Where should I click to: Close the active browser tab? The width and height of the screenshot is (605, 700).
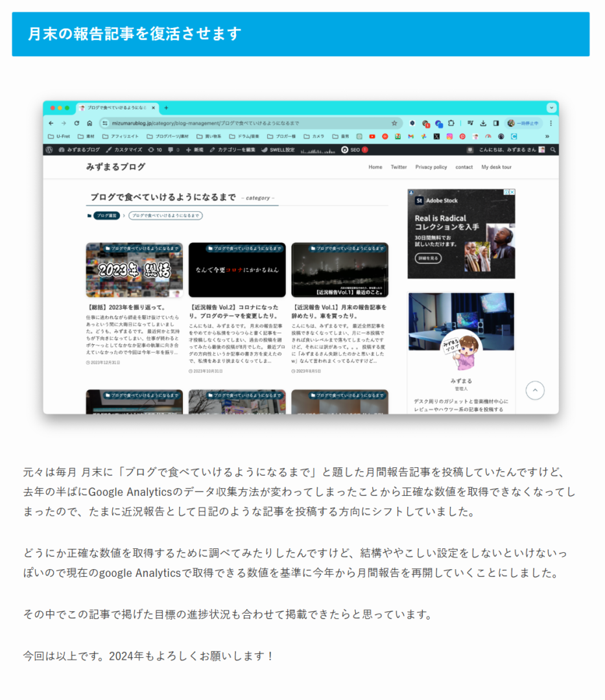153,108
